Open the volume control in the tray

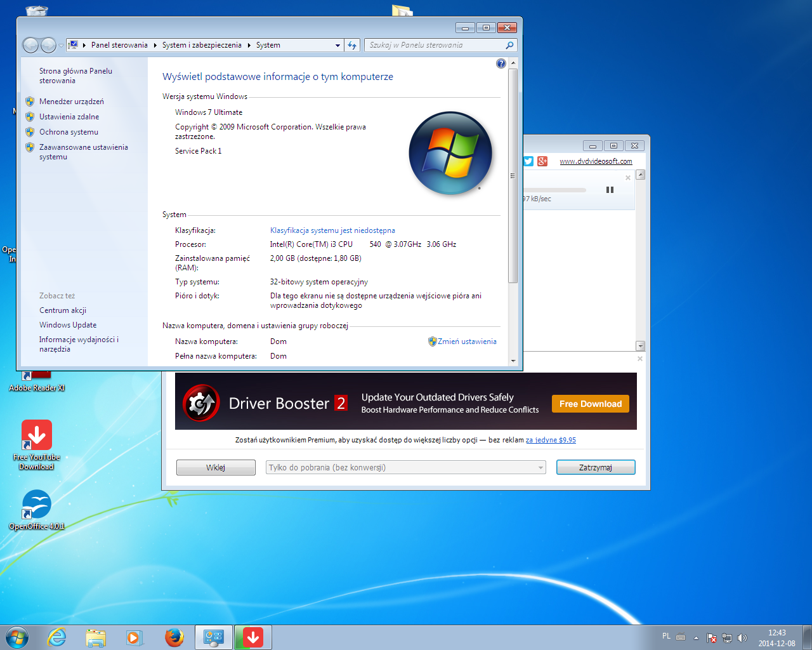742,638
